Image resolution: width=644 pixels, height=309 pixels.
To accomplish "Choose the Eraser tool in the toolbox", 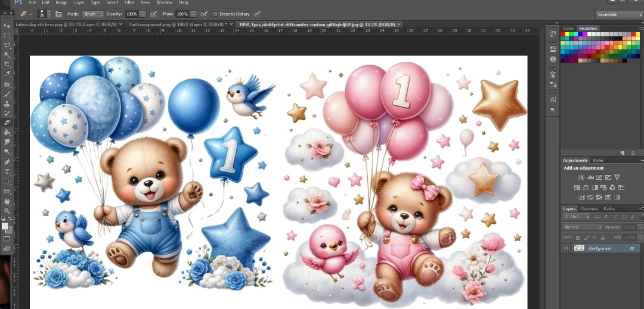I will point(7,123).
